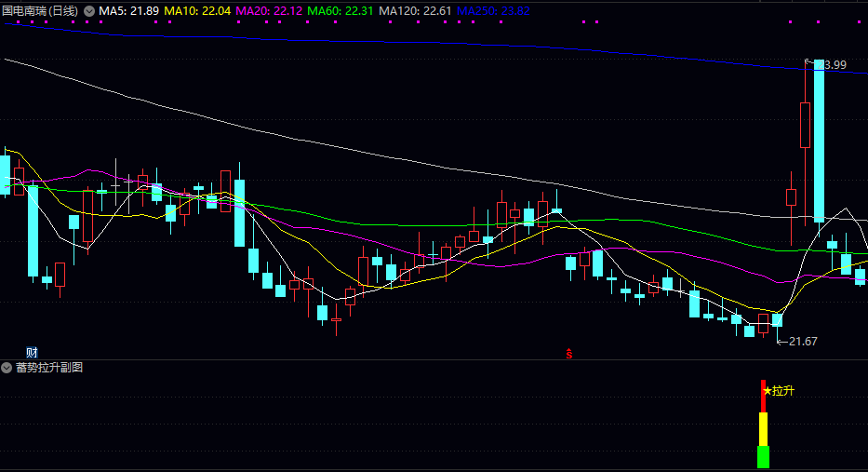Click the red $ marker icon
The height and width of the screenshot is (472, 868).
(569, 353)
